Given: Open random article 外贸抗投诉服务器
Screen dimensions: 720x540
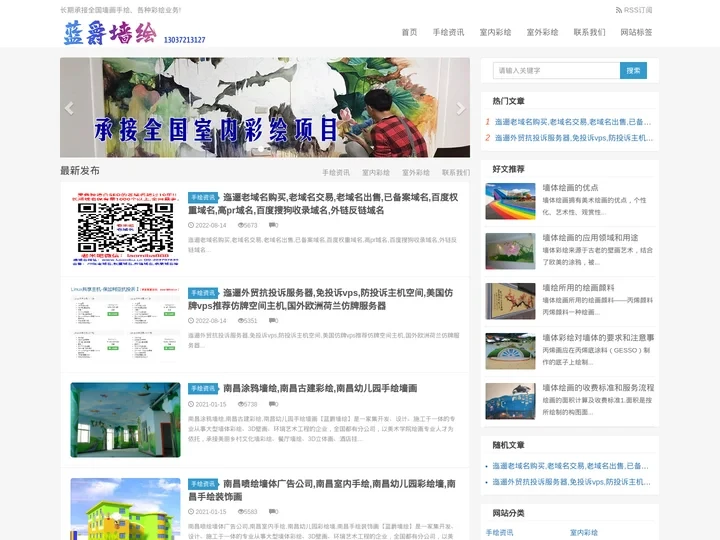Looking at the screenshot, I should [x=571, y=482].
